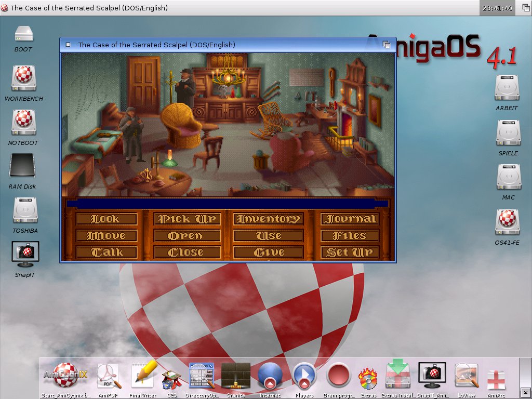Screen dimensions: 532x399
Task: Open the Internet dock icon
Action: [x=270, y=376]
